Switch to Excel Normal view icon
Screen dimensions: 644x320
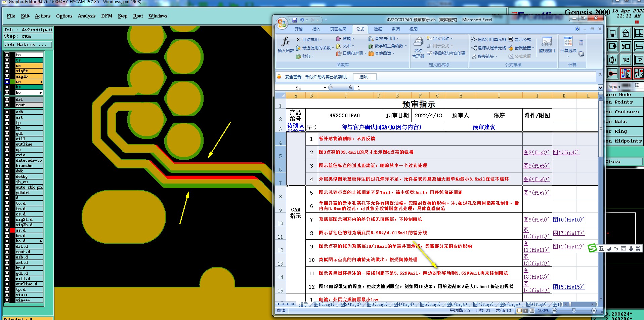(519, 311)
